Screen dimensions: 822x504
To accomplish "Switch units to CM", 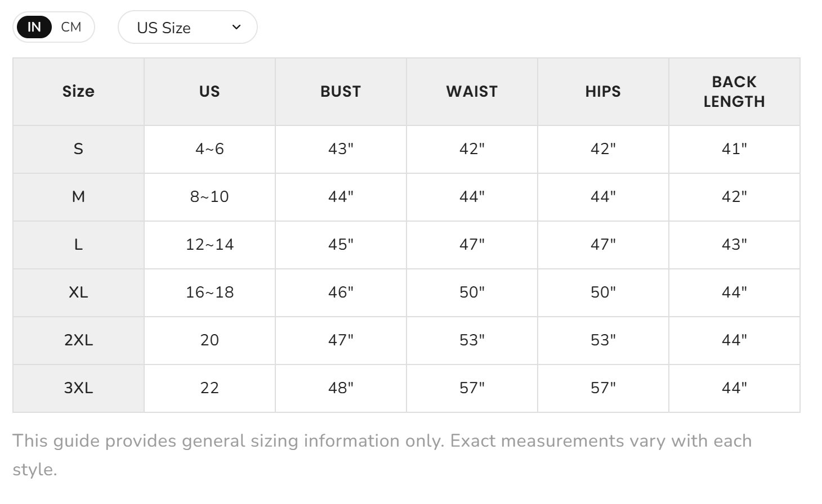I will coord(71,27).
